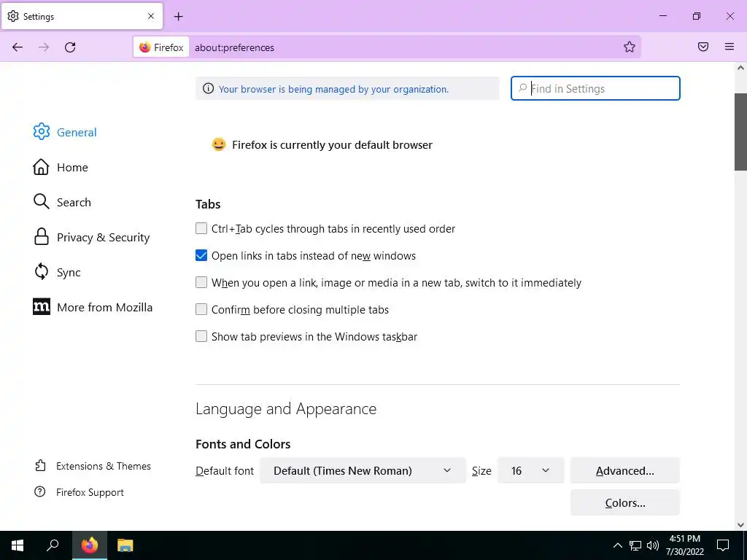Bookmark this page with the star icon
Viewport: 747px width, 560px height.
pyautogui.click(x=630, y=47)
